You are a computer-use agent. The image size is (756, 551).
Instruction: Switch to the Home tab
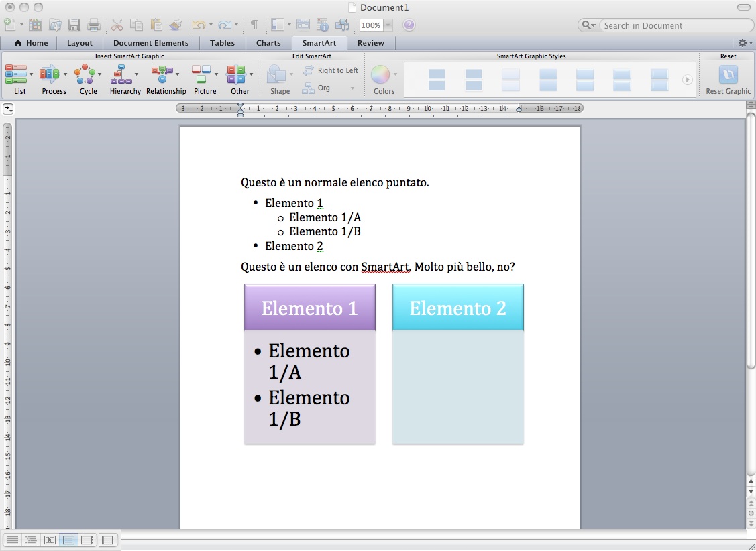click(32, 43)
